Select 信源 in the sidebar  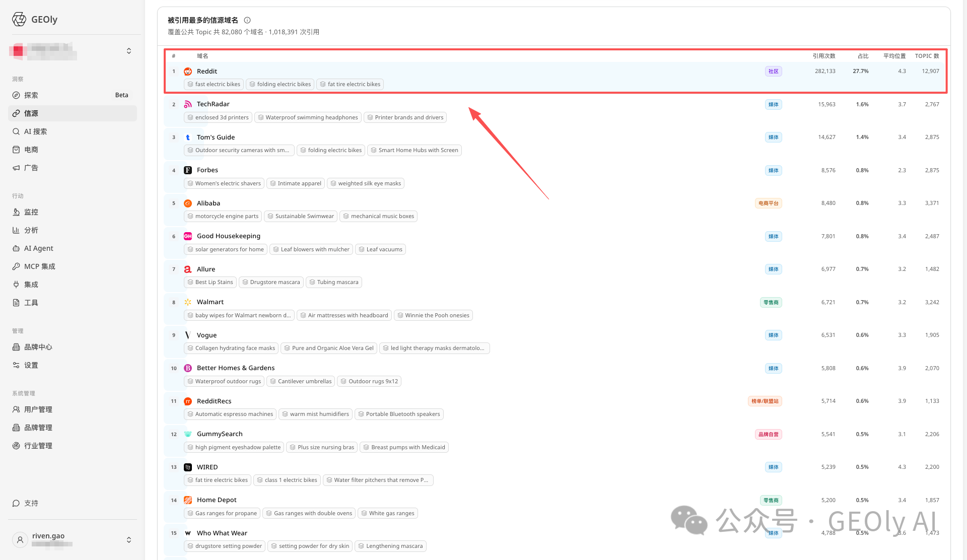[73, 113]
